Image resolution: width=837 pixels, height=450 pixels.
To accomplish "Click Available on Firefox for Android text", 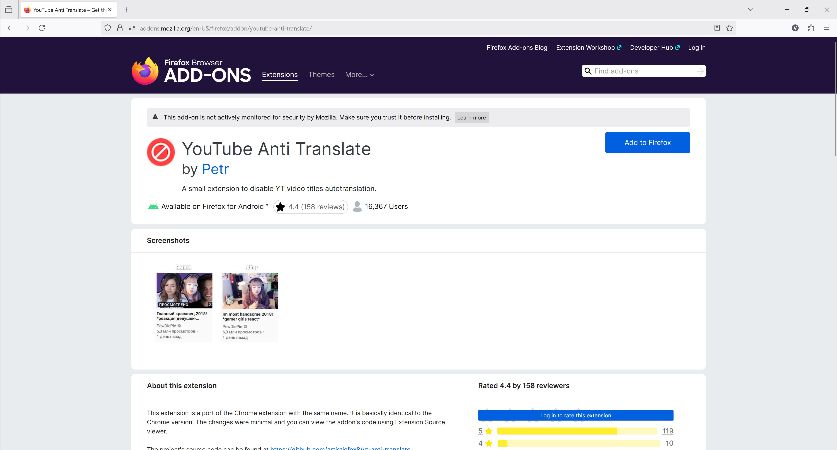I will [214, 207].
